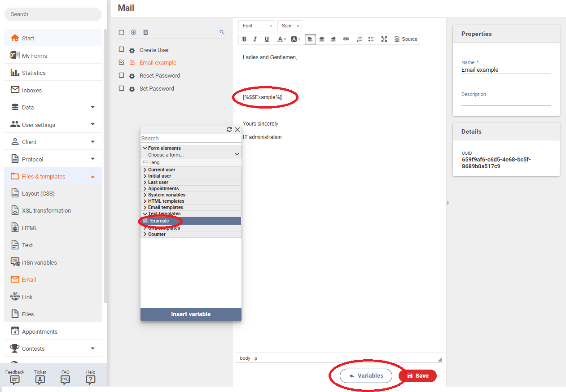
Task: Click the trash icon above template list
Action: tap(145, 32)
